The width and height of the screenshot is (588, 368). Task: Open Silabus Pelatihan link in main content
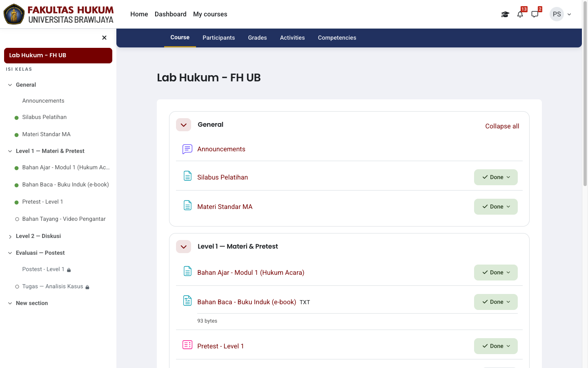coord(223,177)
